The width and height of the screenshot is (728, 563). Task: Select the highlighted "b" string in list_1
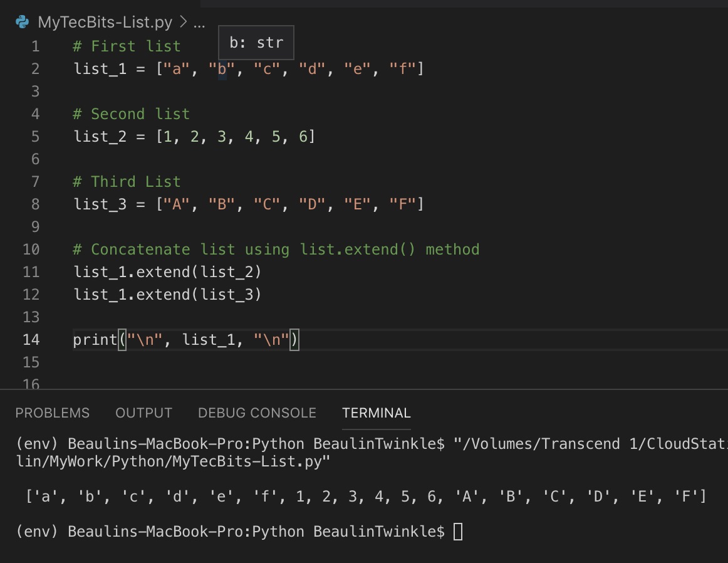(221, 68)
